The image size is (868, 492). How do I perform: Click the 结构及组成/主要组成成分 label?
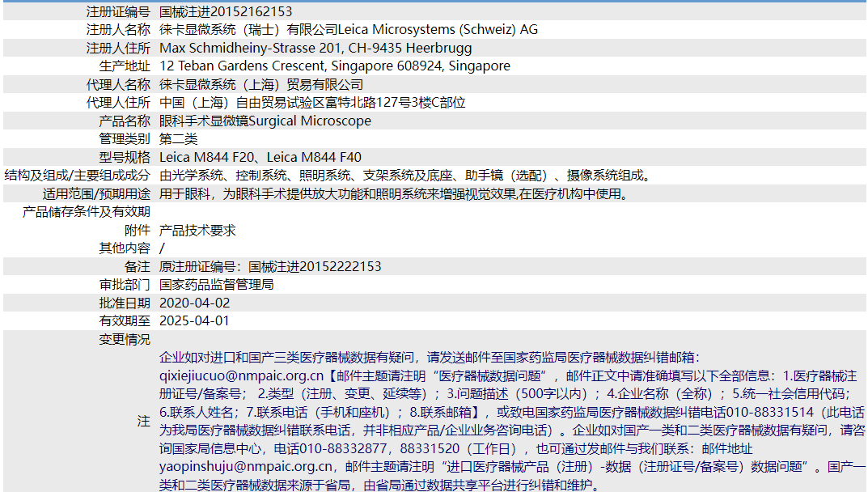(77, 176)
